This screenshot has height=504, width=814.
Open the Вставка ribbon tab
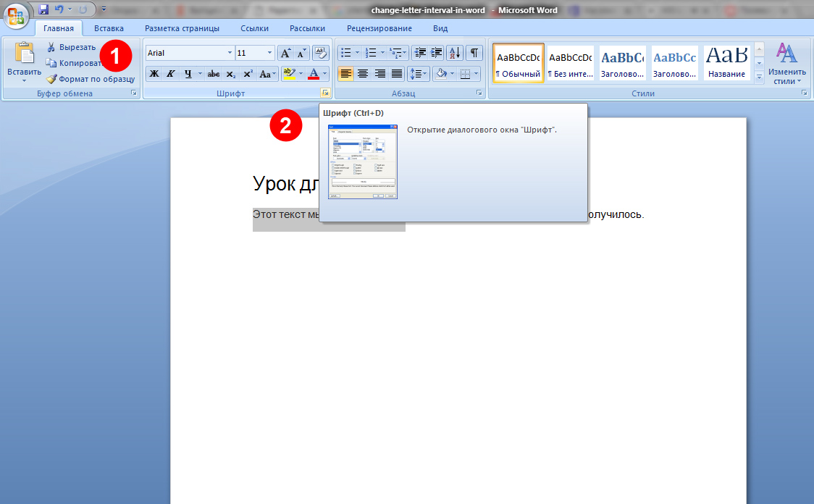(109, 28)
